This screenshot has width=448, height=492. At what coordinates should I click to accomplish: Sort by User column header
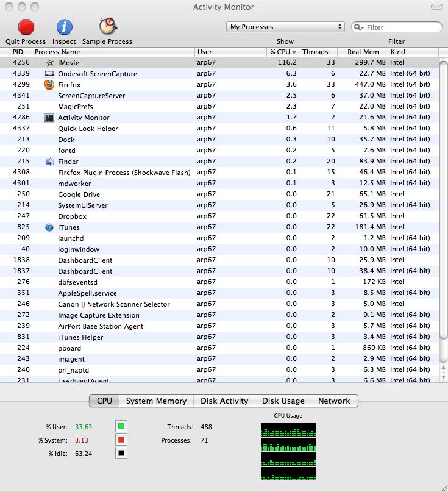pos(230,52)
